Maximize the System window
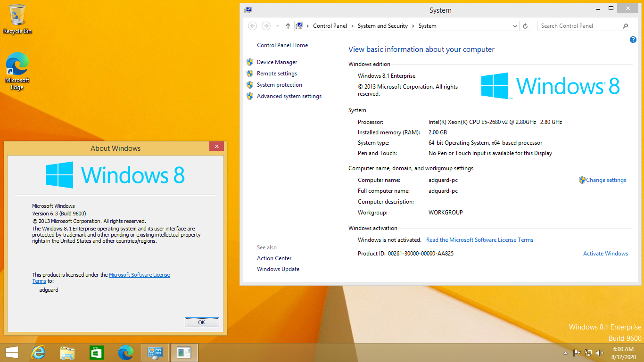This screenshot has width=644, height=362. click(611, 8)
